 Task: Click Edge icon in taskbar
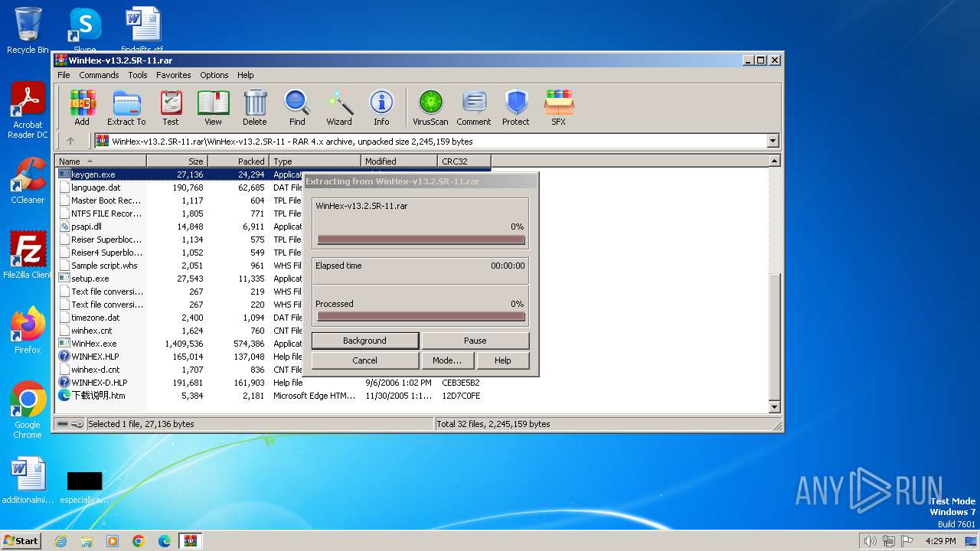click(165, 541)
